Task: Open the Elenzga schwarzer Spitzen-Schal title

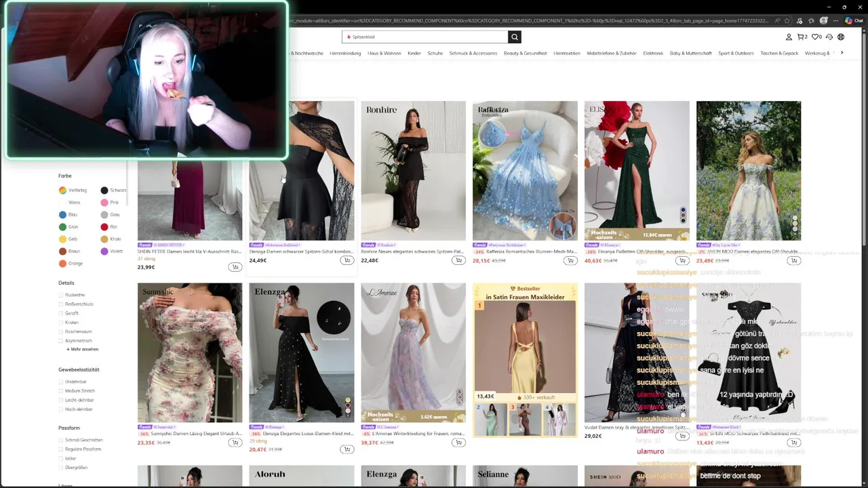Action: (x=301, y=251)
